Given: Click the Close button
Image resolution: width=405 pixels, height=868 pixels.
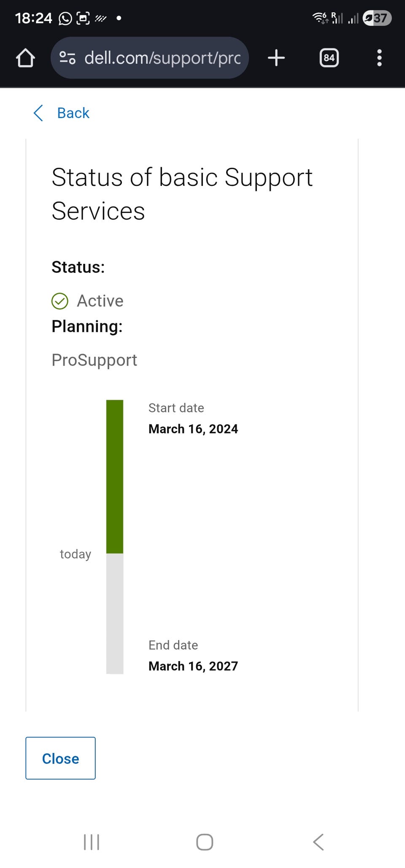Looking at the screenshot, I should (60, 758).
